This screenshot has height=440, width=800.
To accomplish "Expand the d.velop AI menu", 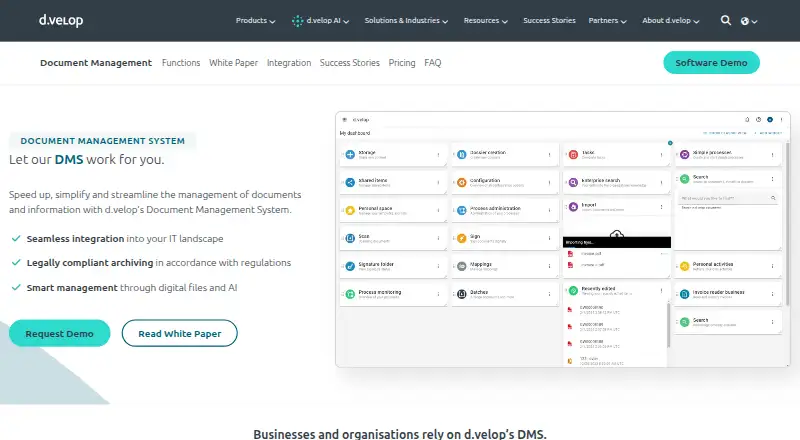I will tap(320, 20).
